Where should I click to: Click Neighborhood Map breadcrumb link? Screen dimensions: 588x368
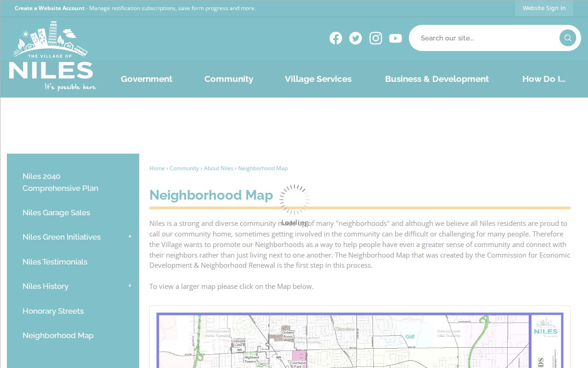263,168
